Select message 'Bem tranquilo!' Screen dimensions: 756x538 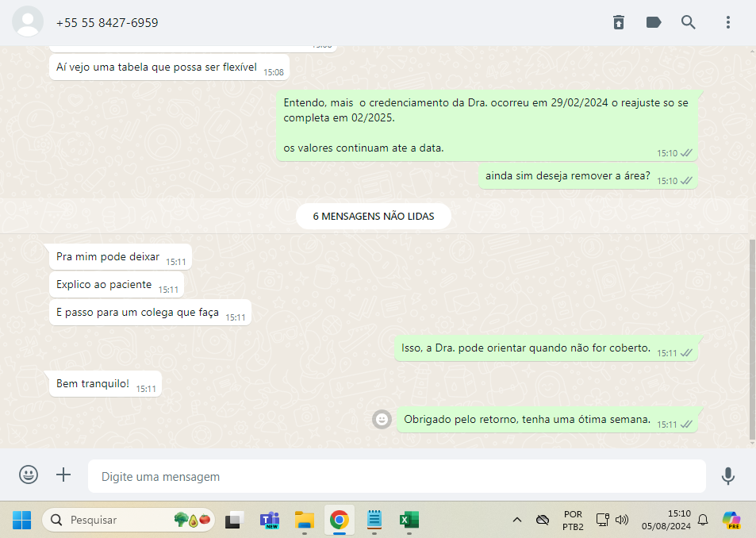click(x=105, y=384)
